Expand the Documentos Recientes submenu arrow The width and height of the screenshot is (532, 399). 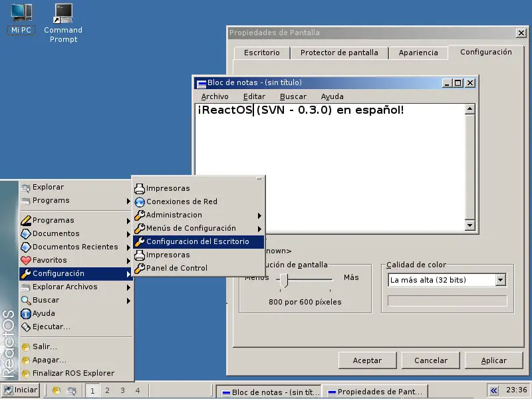click(x=128, y=247)
